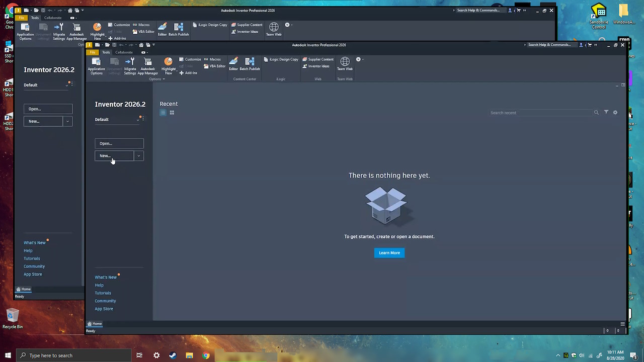Click Batch Publish in front window
Image resolution: width=644 pixels, height=362 pixels.
(250, 64)
